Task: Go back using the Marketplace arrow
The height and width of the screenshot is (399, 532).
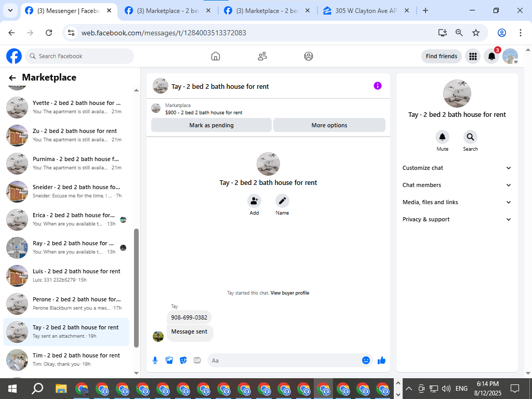Action: [x=12, y=78]
